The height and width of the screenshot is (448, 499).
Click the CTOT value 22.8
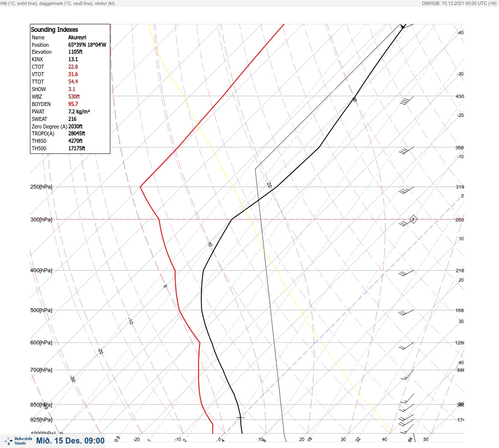click(73, 67)
